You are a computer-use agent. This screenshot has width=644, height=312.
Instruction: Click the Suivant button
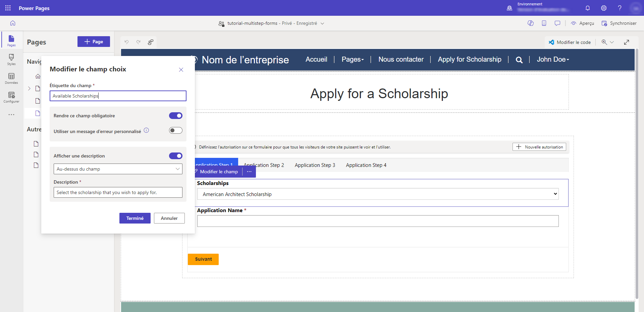(x=203, y=259)
